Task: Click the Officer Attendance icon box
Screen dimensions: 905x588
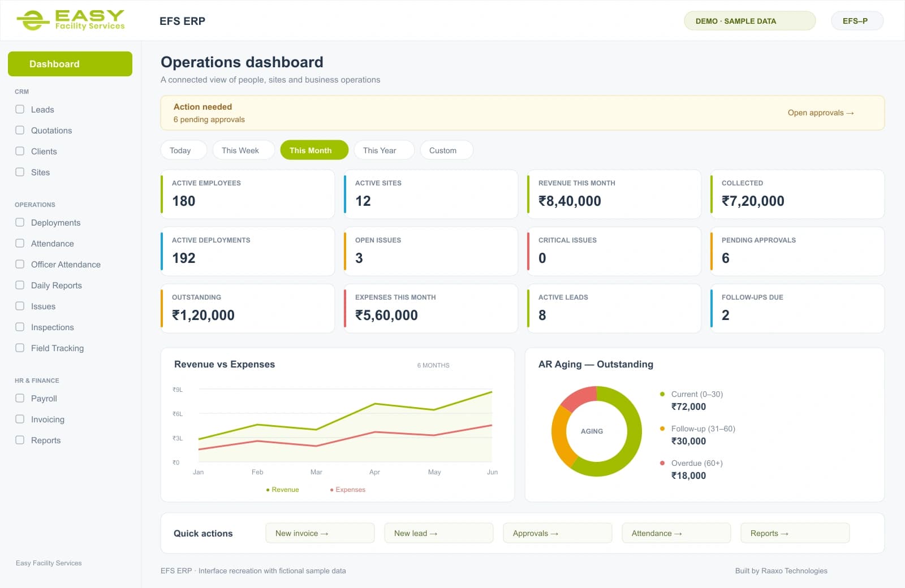Action: (x=20, y=264)
